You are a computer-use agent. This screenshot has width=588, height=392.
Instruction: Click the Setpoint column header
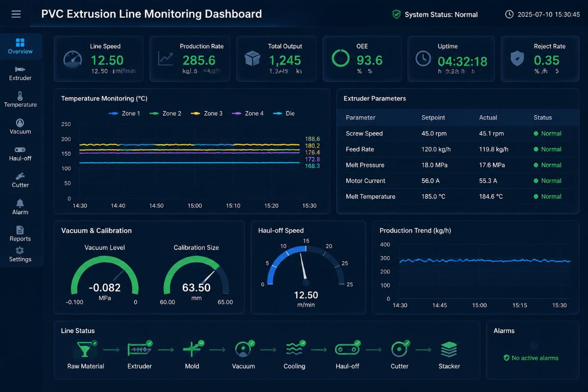click(x=433, y=118)
